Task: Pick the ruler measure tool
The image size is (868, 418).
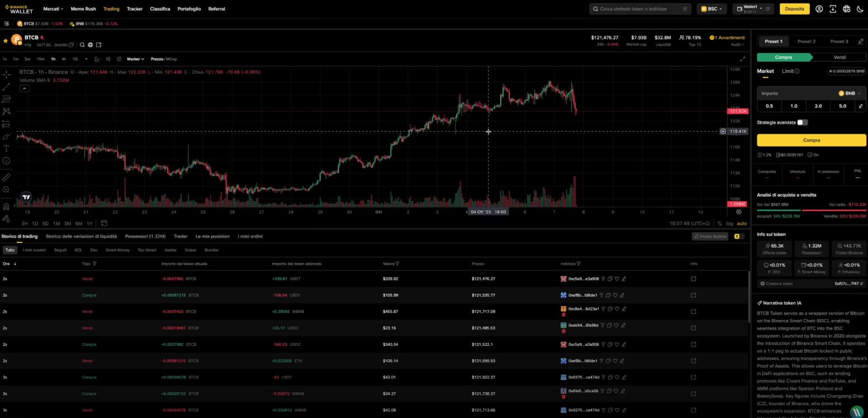Action: [6, 177]
